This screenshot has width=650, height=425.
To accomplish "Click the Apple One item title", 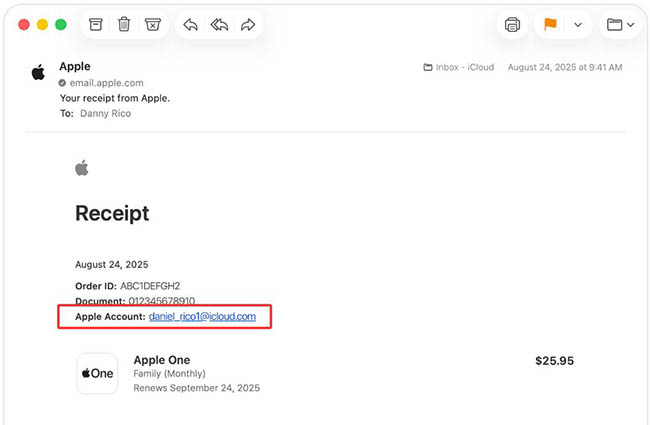I will (162, 360).
